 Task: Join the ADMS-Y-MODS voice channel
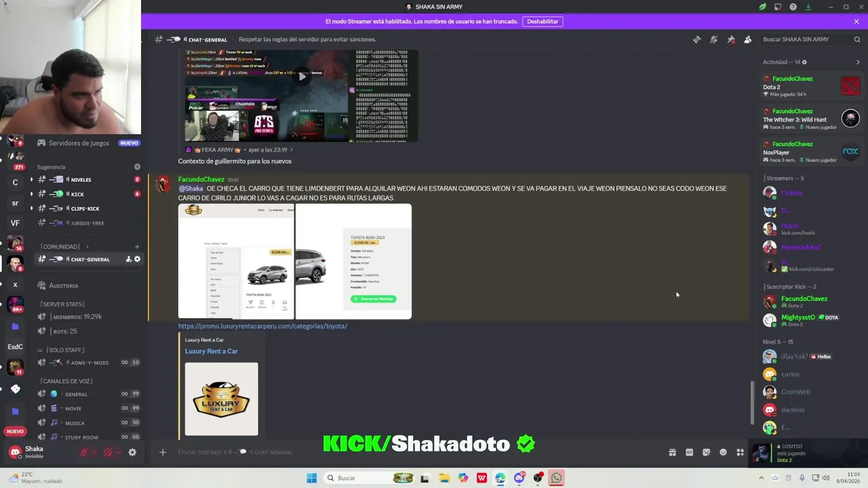coord(87,363)
